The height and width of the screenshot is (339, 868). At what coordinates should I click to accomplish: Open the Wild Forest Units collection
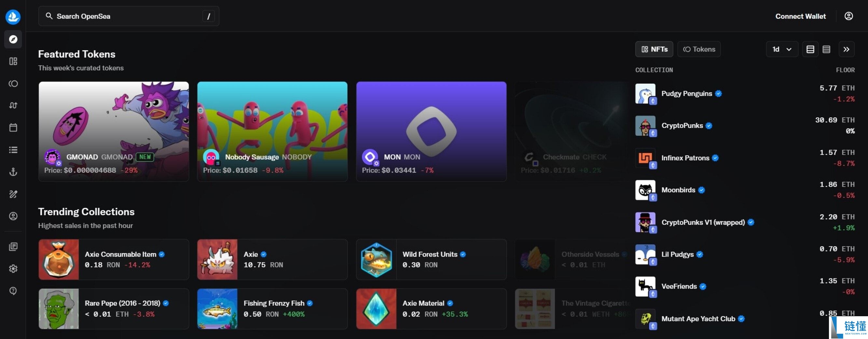point(431,260)
